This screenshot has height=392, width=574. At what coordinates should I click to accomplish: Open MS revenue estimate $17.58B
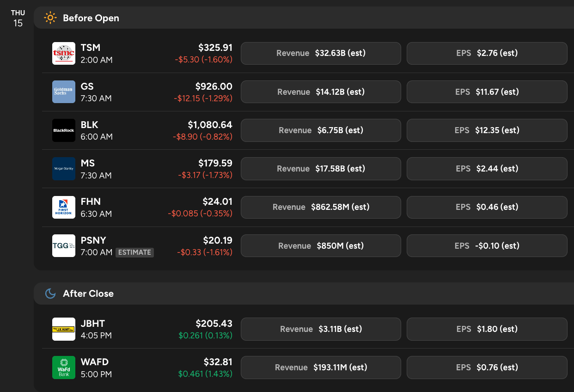pyautogui.click(x=321, y=169)
